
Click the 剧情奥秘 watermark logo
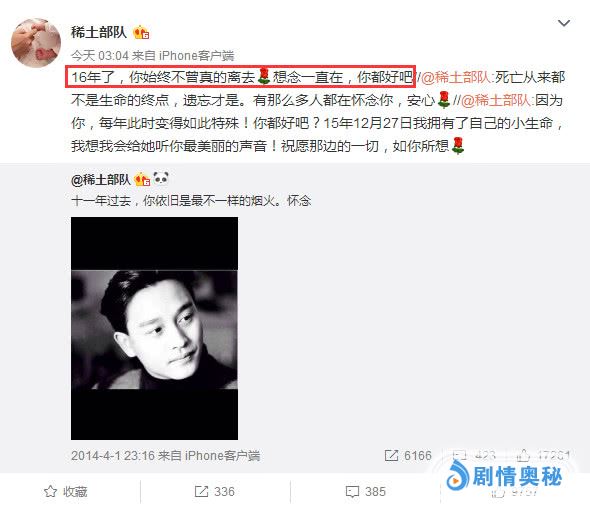pos(504,476)
